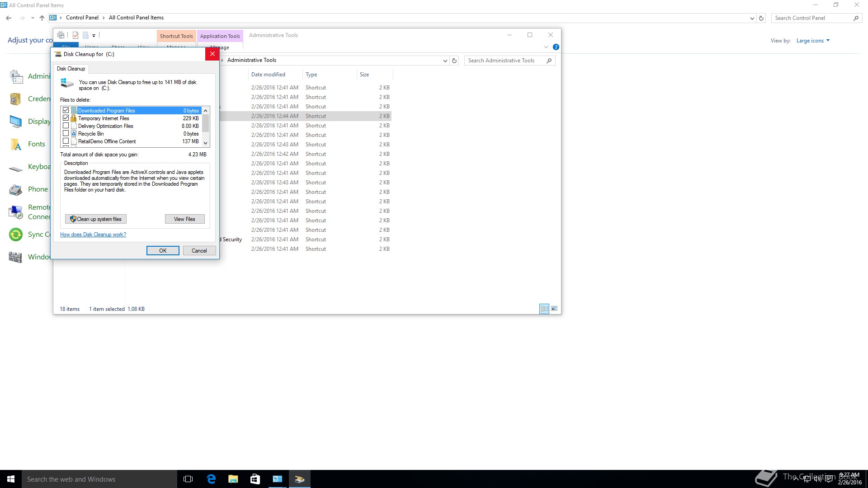
Task: Click the Task View taskbar icon
Action: pyautogui.click(x=188, y=479)
